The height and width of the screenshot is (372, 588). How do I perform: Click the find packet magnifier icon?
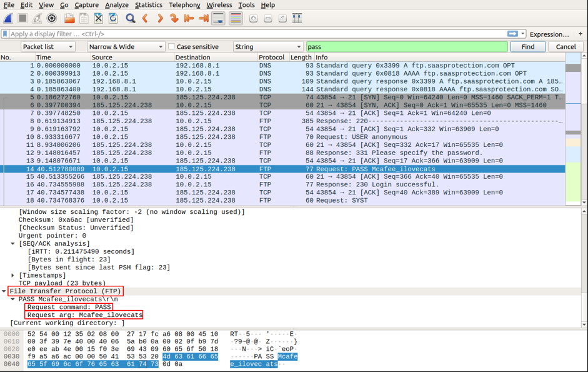(x=130, y=19)
